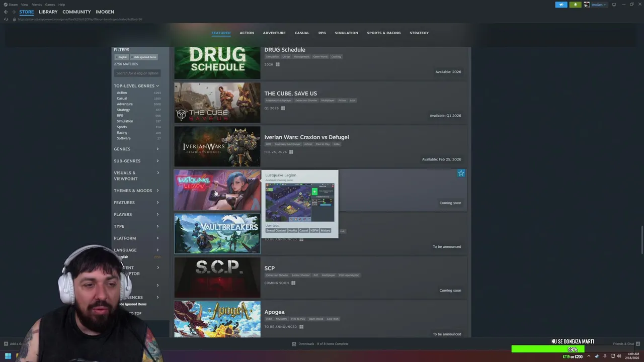Open the Games menu
644x362 pixels.
pos(50,5)
